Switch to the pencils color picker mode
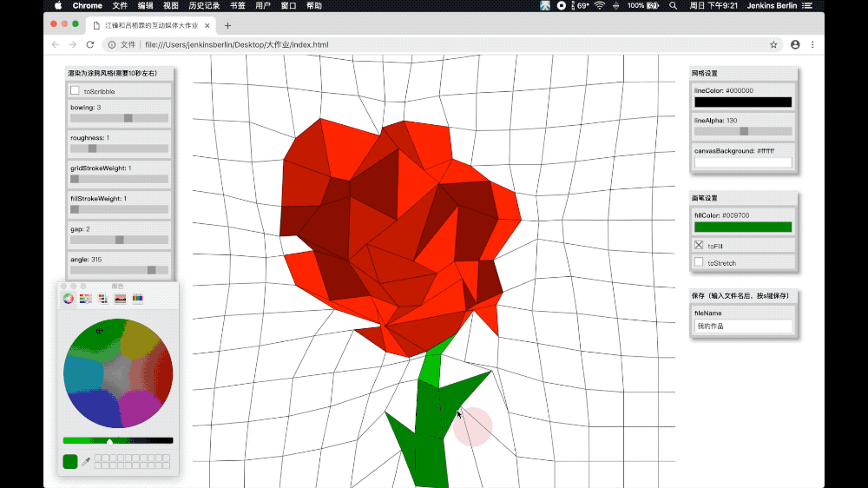Screen dimensions: 868x488 click(137, 299)
